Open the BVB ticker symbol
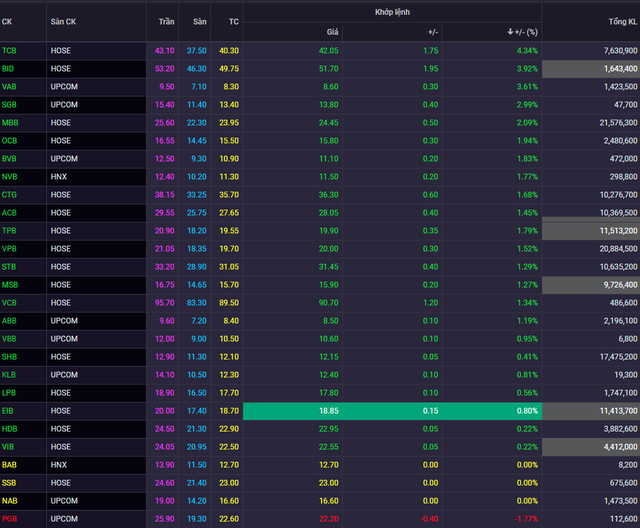This screenshot has width=640, height=528. (x=9, y=158)
